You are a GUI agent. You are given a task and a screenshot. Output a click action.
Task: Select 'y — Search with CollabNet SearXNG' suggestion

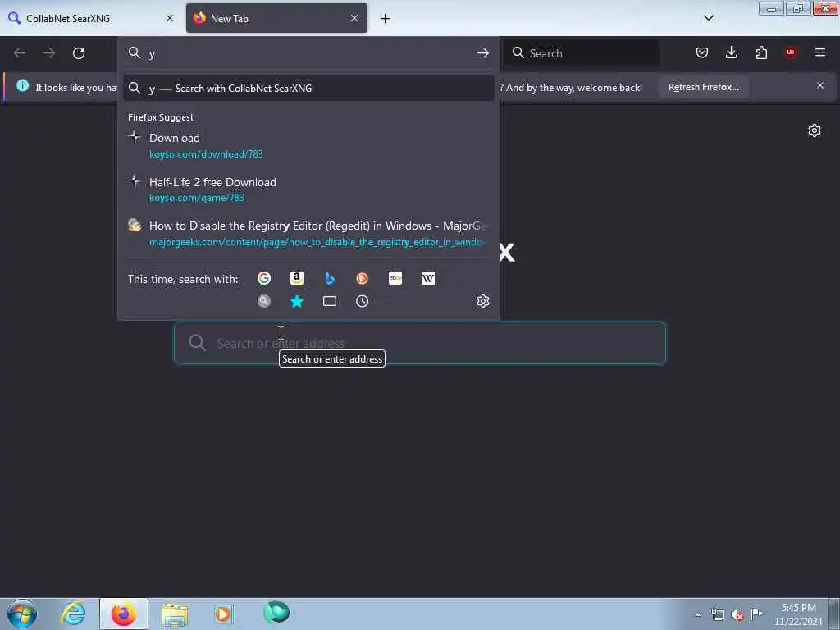click(308, 89)
